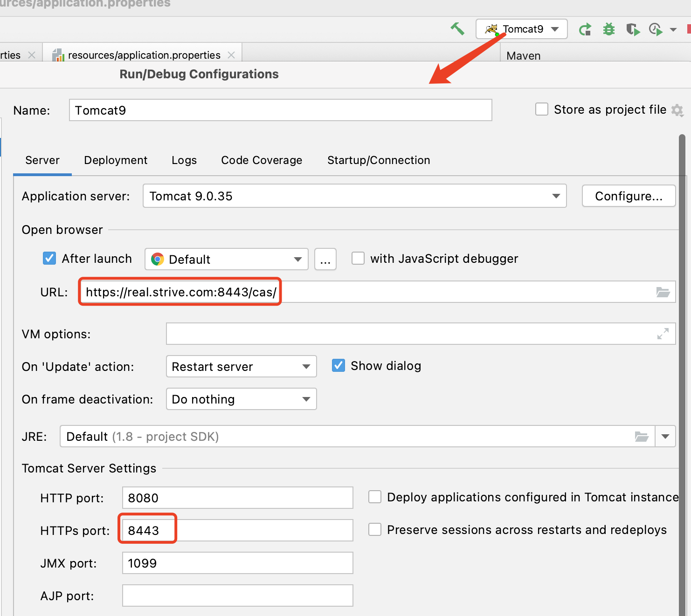Screen dimensions: 691x616
Task: Open the Tomcat9 run configuration selector
Action: coord(521,29)
